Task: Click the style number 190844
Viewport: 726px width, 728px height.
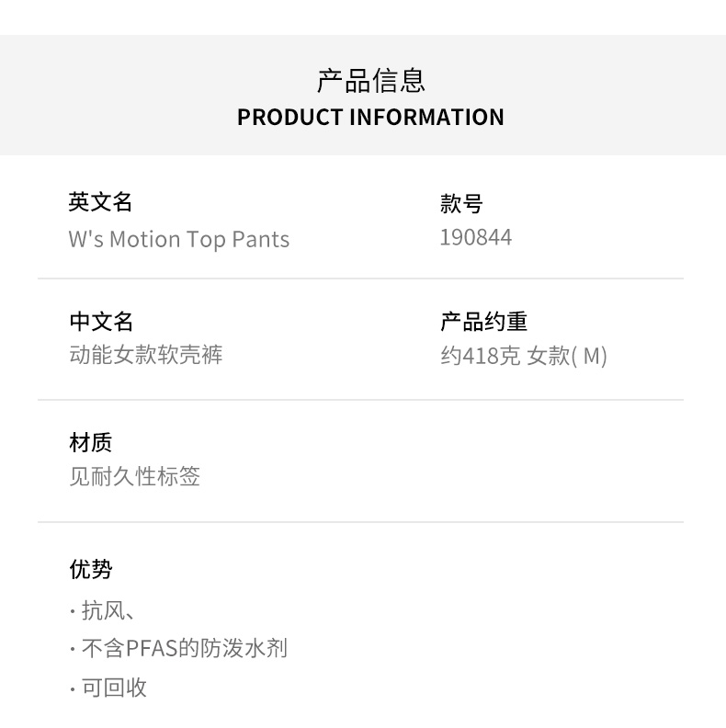Action: 476,238
